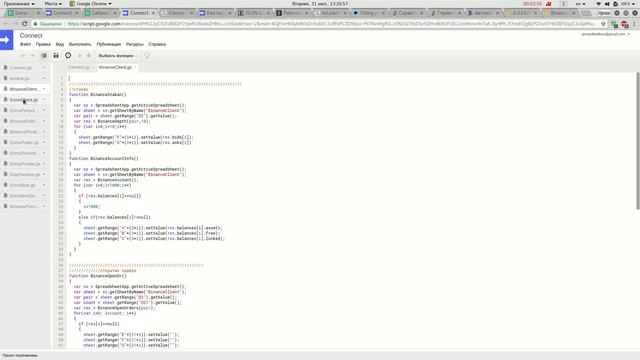Viewport: 640px width, 360px height.
Task: Open the Chrome three-dot menu
Action: click(x=634, y=24)
